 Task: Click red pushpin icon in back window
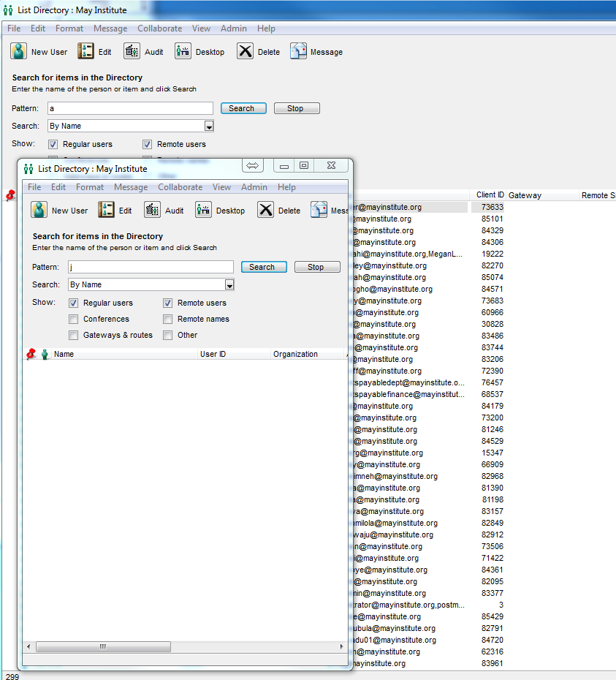click(x=10, y=195)
